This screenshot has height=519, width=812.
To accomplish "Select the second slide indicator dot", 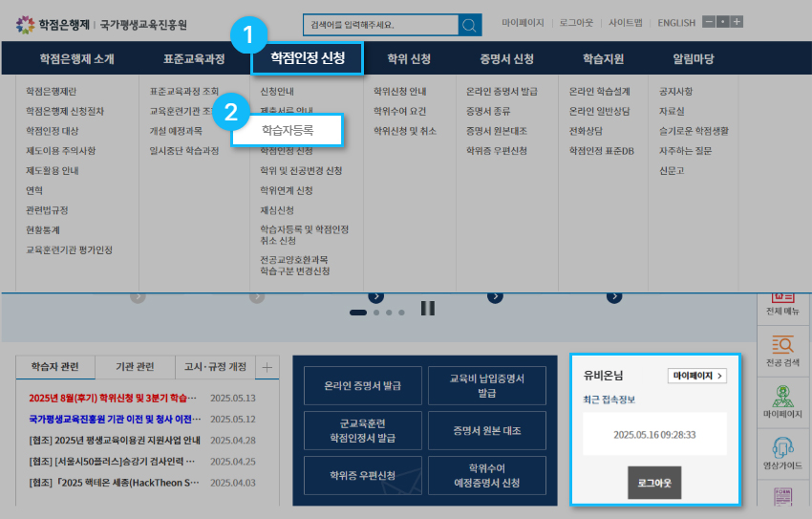I will 376,313.
